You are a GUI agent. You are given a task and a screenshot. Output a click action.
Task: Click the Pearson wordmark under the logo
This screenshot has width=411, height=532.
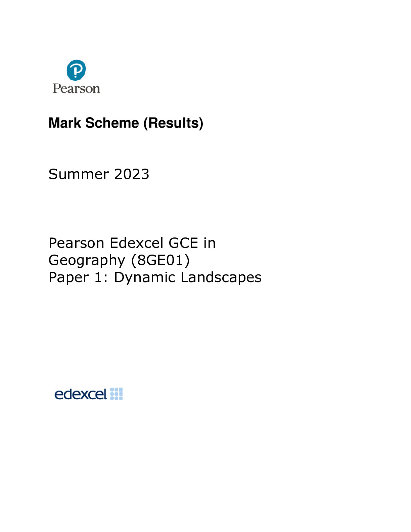pos(76,89)
